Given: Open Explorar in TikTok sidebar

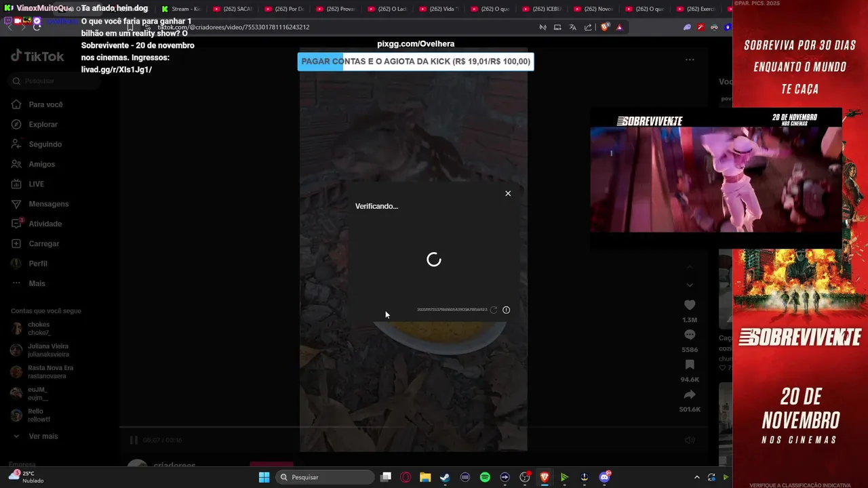Looking at the screenshot, I should (43, 125).
